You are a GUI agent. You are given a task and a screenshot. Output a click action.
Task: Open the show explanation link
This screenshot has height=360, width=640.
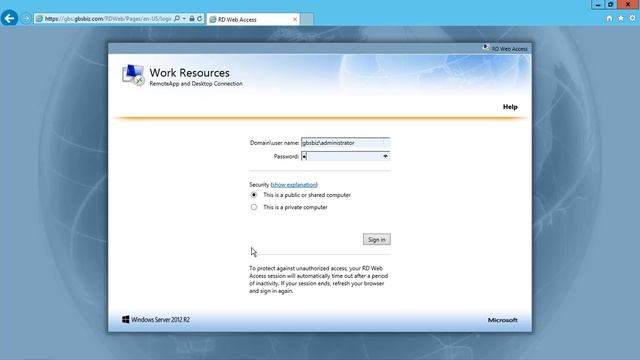pos(294,184)
